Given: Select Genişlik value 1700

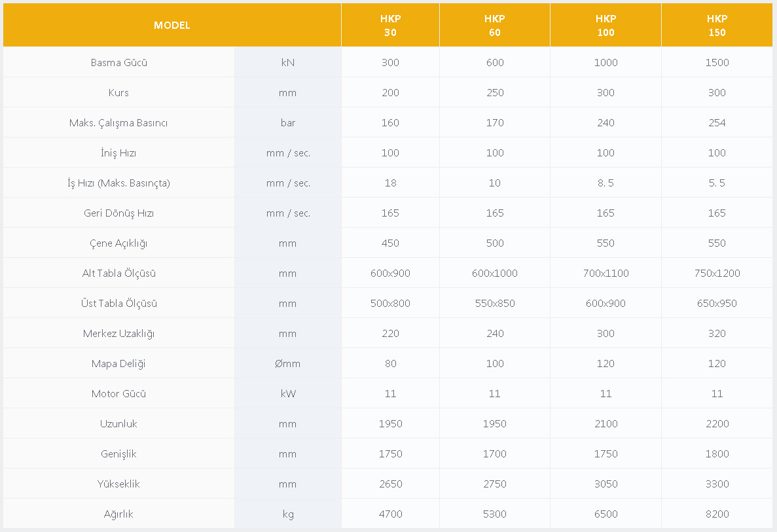Looking at the screenshot, I should click(495, 453).
